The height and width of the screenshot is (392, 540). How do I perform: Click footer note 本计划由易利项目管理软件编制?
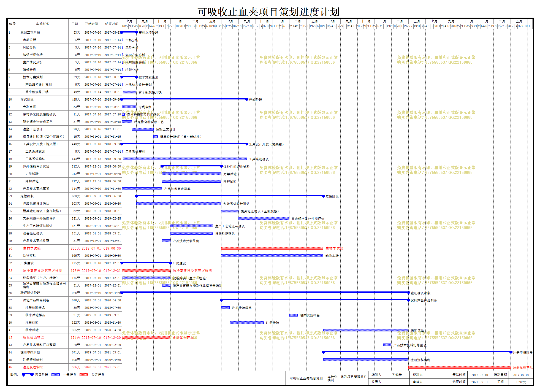click(x=347, y=379)
